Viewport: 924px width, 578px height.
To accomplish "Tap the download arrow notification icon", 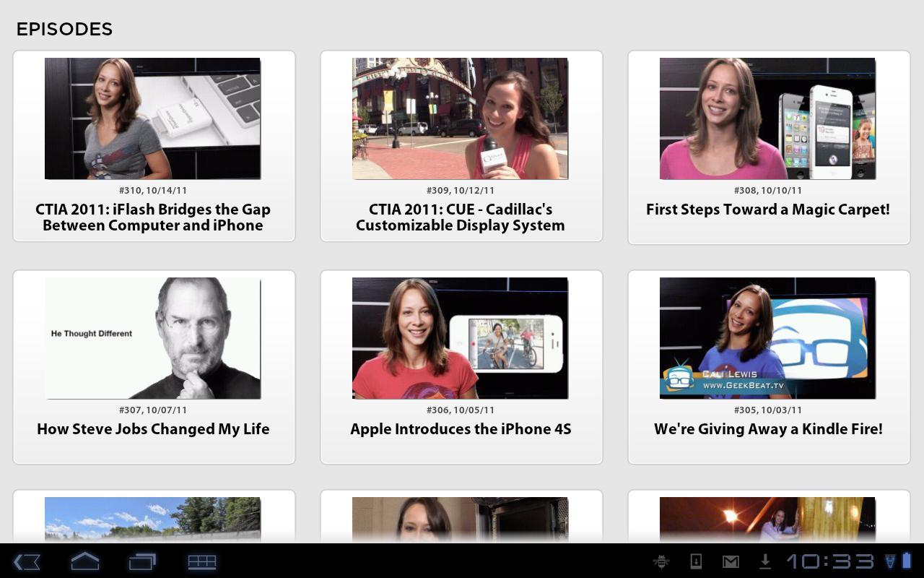I will tap(764, 561).
